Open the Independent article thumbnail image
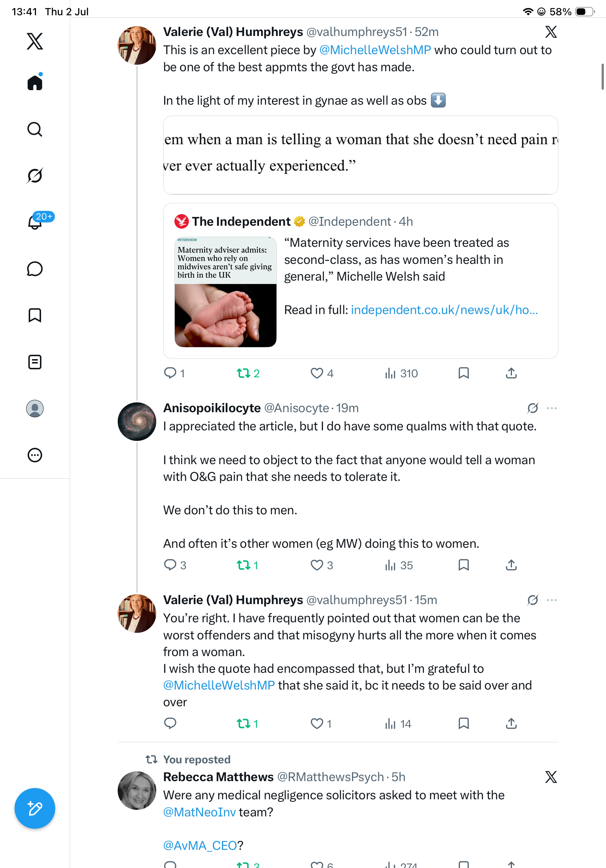 click(x=226, y=292)
